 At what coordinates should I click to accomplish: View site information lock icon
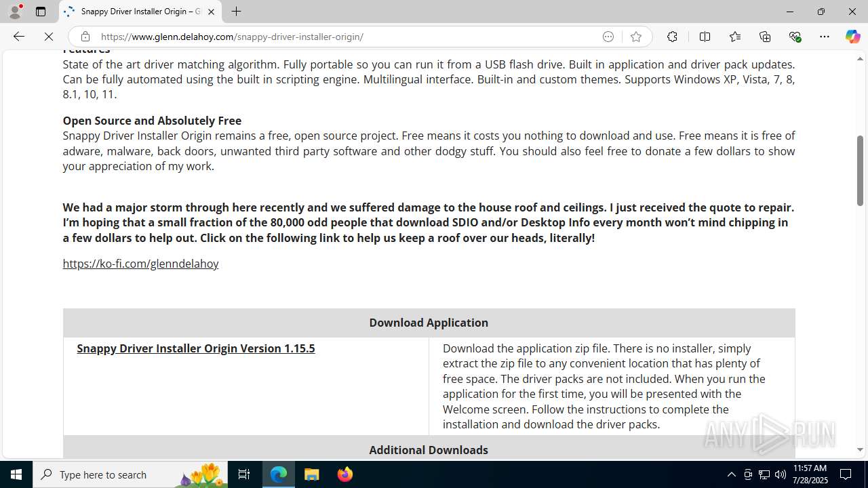tap(85, 37)
